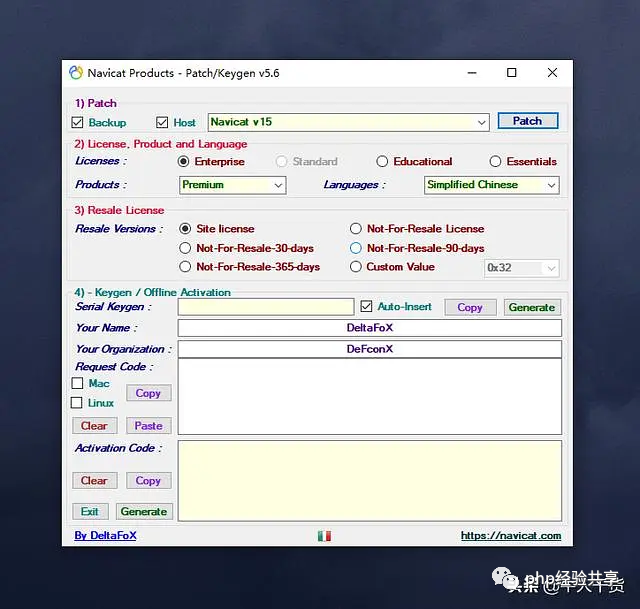This screenshot has width=640, height=609.
Task: Click inside the Request Code text area
Action: click(370, 396)
